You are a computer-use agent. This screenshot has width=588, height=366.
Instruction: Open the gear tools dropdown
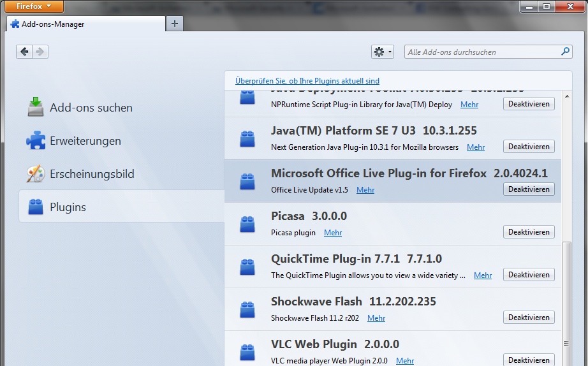tap(383, 52)
